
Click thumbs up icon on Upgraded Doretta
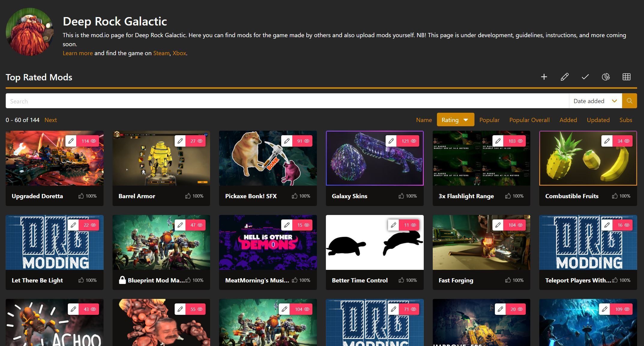tap(81, 196)
